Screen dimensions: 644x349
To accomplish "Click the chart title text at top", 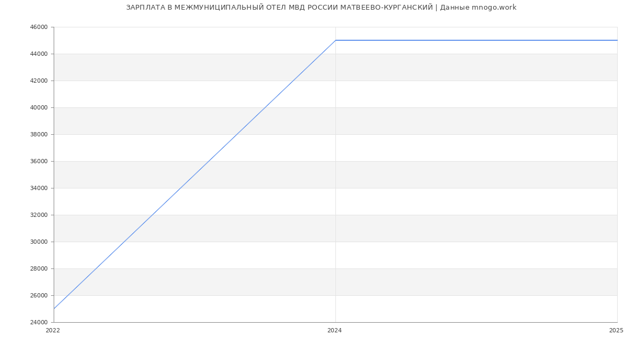I will tap(321, 8).
